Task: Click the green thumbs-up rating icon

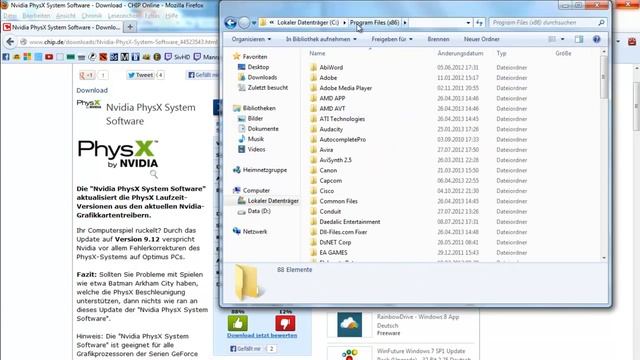Action: [x=238, y=323]
